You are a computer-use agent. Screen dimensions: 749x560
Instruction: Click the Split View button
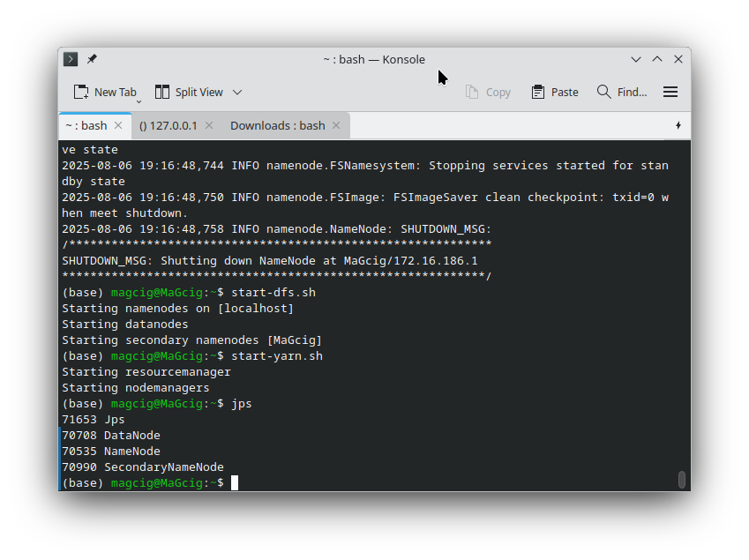click(189, 92)
